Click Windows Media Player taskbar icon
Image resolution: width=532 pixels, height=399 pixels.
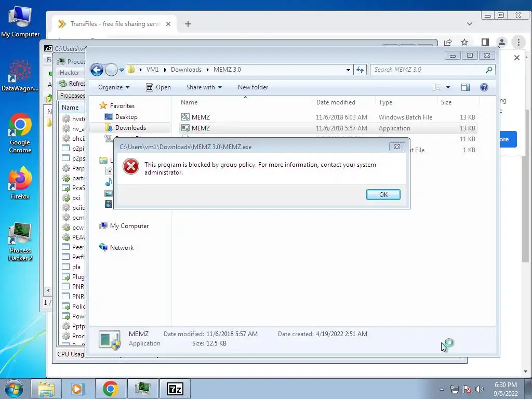(78, 389)
